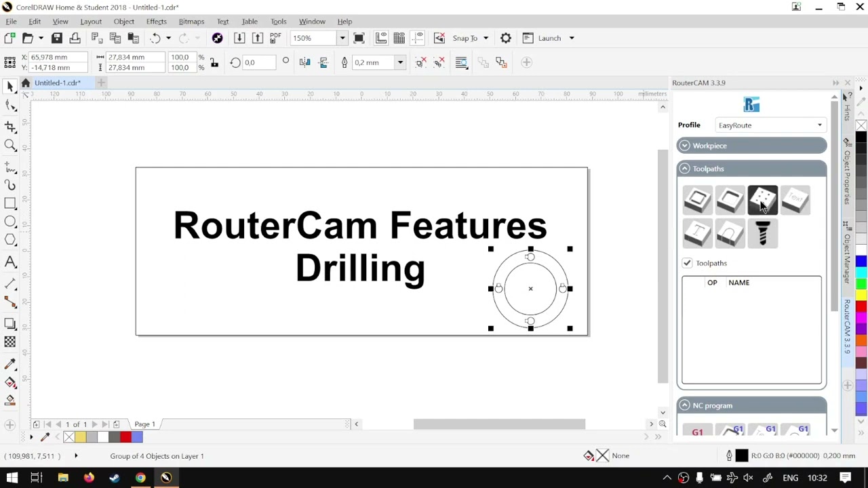Expand the Workpiece section
Screen dimensions: 868x488
click(751, 146)
